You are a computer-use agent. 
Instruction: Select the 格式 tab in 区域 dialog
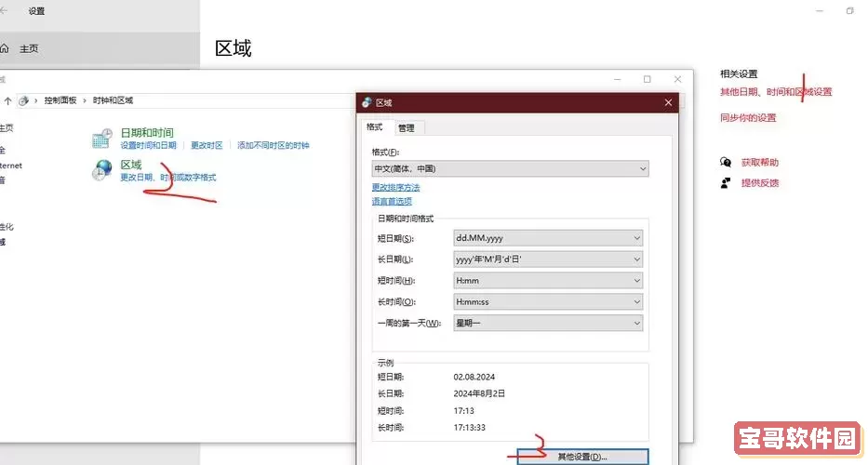(375, 127)
